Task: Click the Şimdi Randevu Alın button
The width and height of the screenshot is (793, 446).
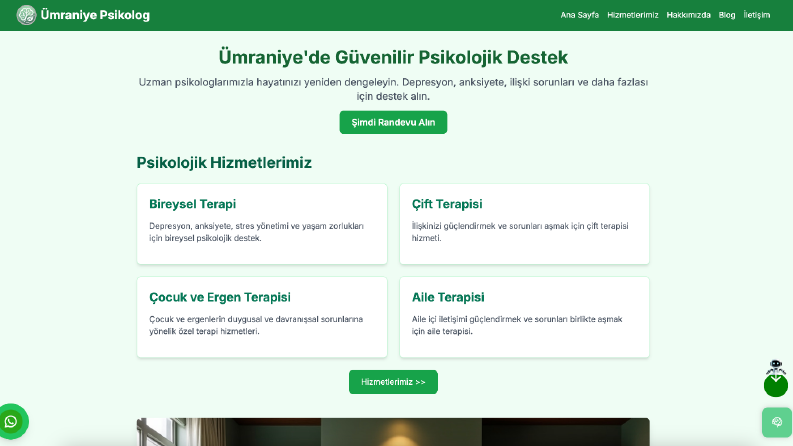Action: (x=393, y=122)
